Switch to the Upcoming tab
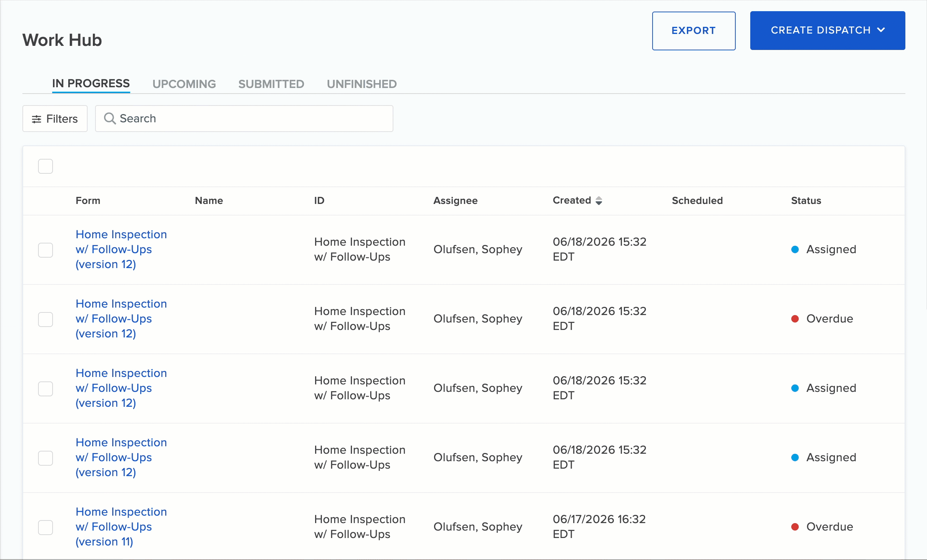This screenshot has height=560, width=927. (184, 84)
